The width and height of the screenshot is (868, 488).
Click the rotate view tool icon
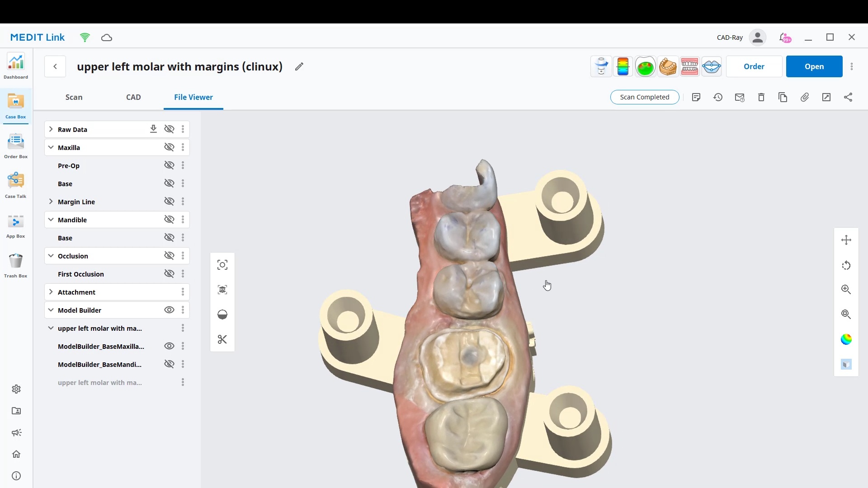coord(846,265)
